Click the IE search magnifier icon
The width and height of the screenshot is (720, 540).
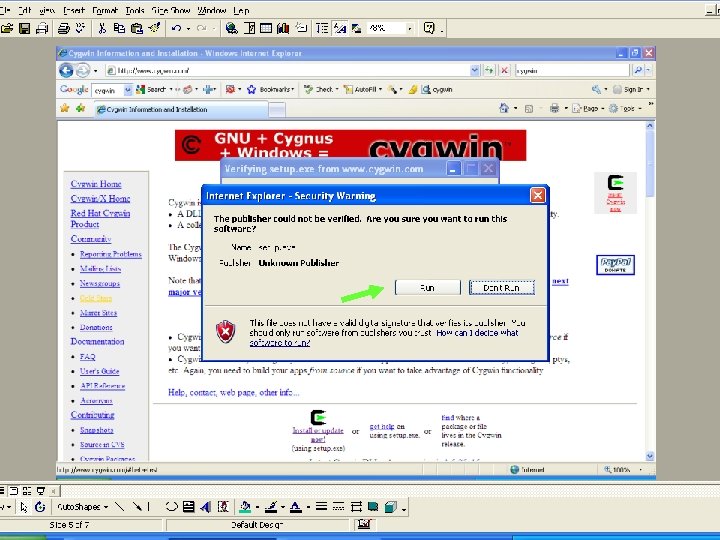[638, 70]
